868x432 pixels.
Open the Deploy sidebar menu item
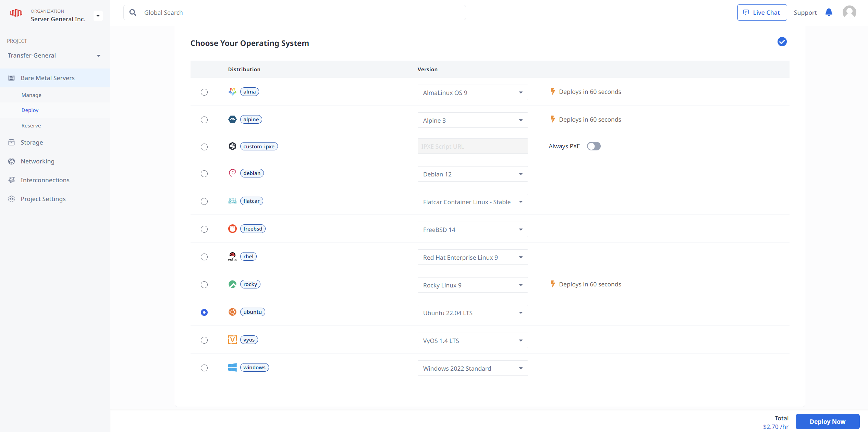pyautogui.click(x=30, y=110)
